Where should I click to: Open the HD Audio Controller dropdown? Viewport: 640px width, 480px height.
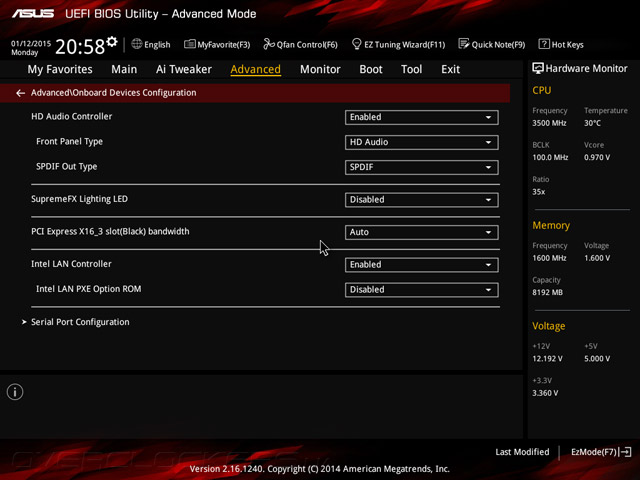coord(421,117)
